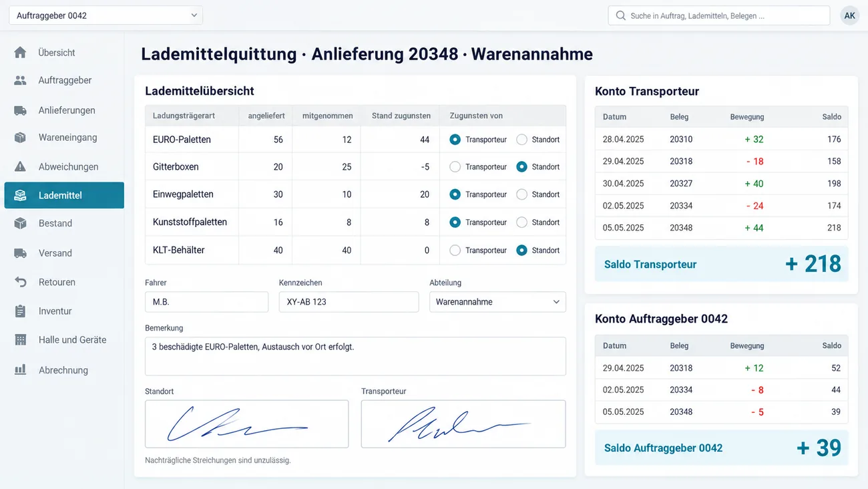Open the Abteilung Warenannahme dropdown

(497, 302)
